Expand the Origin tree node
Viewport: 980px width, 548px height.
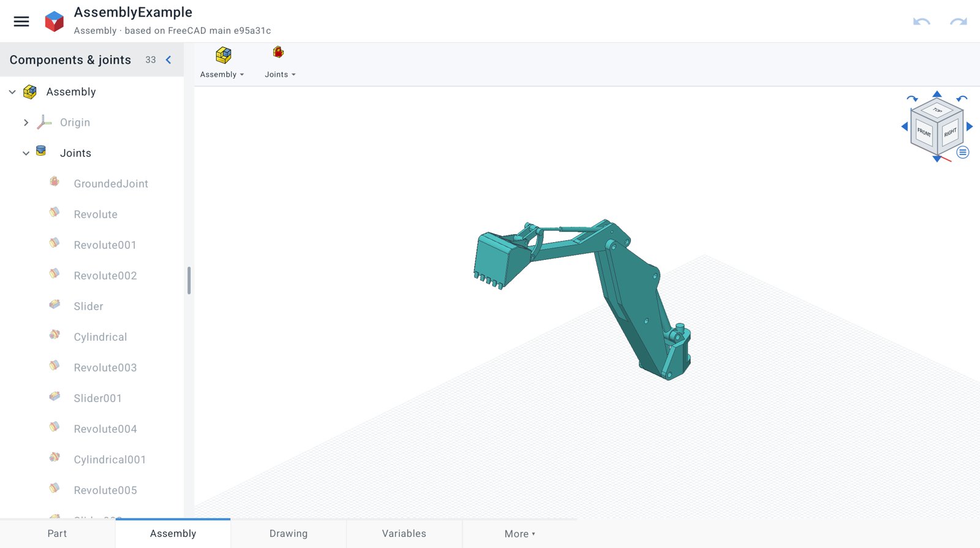click(x=26, y=123)
